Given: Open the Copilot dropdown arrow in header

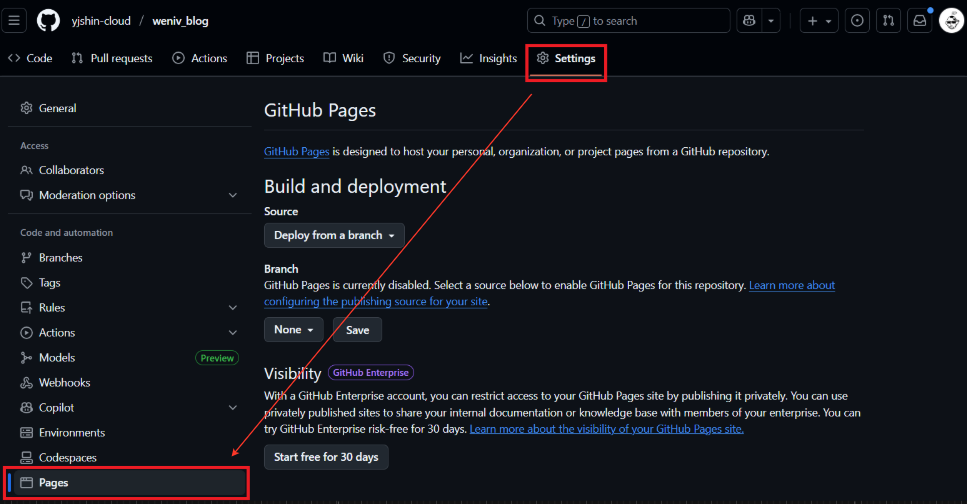Looking at the screenshot, I should click(x=771, y=21).
